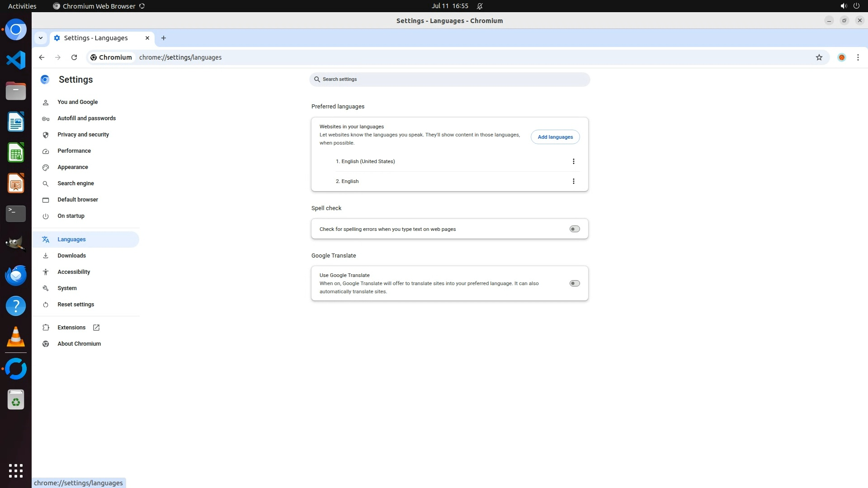Viewport: 868px width, 488px height.
Task: Open Privacy and security settings
Action: [83, 135]
